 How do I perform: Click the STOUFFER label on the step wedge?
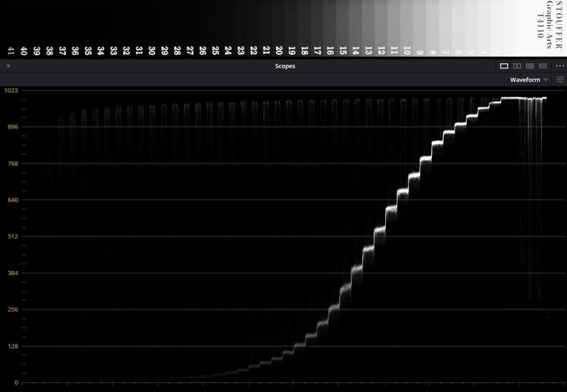[x=559, y=25]
